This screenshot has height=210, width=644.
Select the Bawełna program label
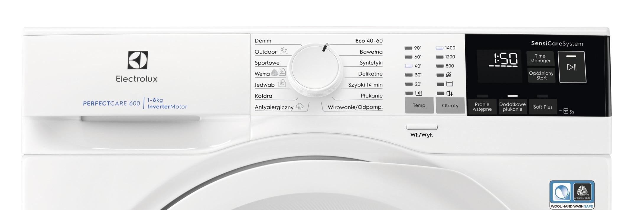point(371,52)
